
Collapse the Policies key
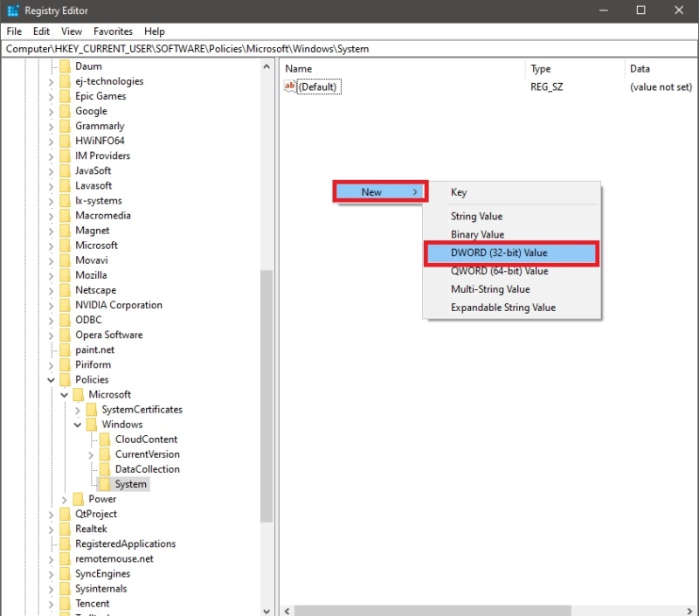tap(51, 379)
